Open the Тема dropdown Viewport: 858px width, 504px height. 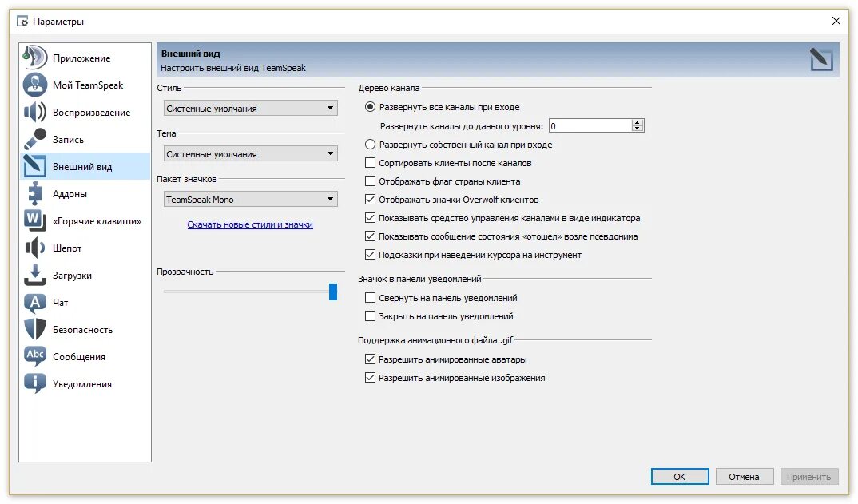251,154
